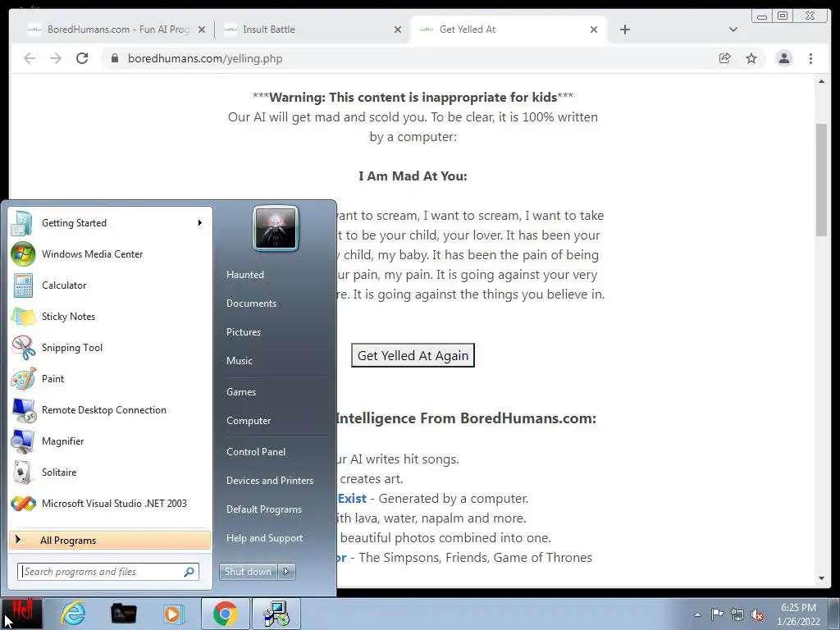Open the clock showing 6:25 PM
Viewport: 840px width, 630px height.
point(798,614)
